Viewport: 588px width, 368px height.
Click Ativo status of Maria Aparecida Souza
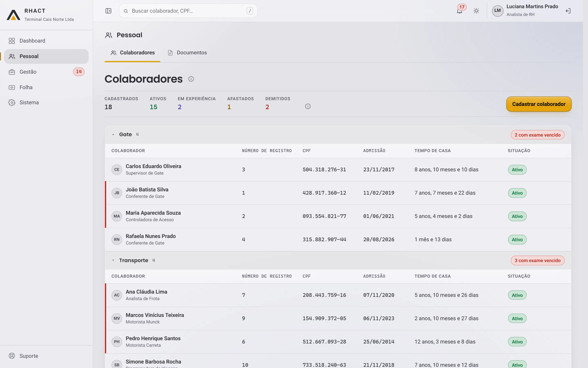coord(517,216)
